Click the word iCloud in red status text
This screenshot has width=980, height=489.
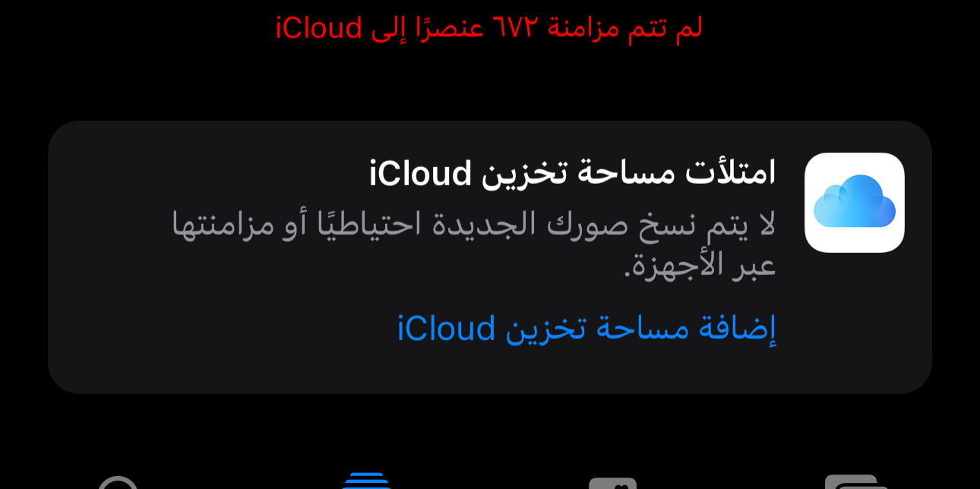pos(319,28)
